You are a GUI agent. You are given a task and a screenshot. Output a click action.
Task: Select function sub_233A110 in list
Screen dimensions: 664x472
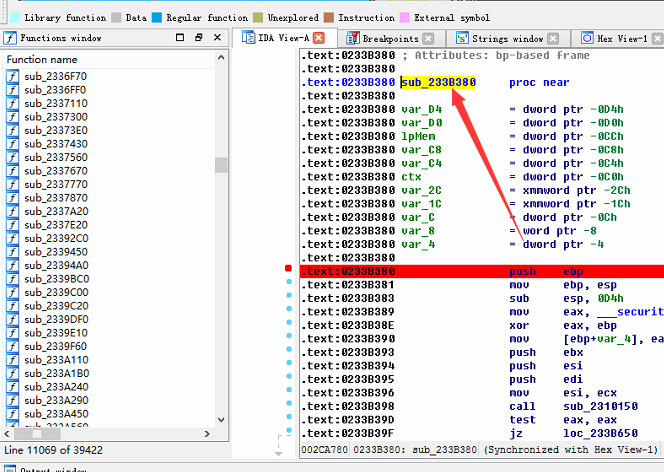(56, 360)
